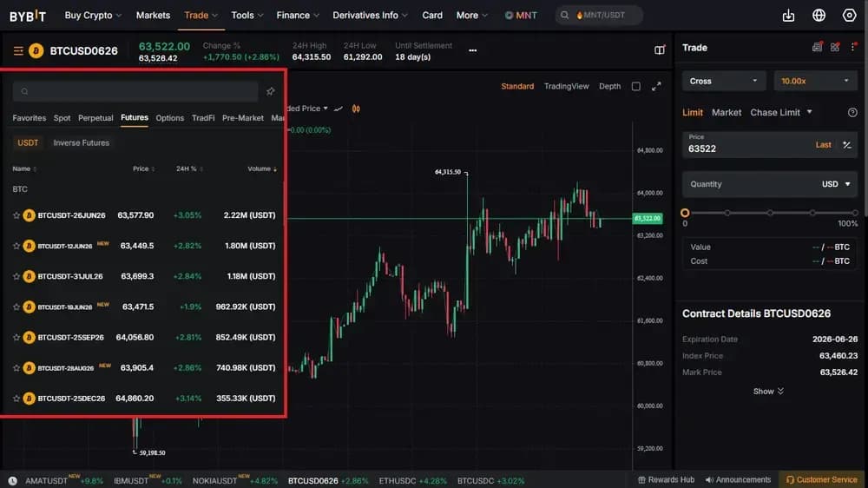Switch to the Pre-Market tab

(x=242, y=118)
